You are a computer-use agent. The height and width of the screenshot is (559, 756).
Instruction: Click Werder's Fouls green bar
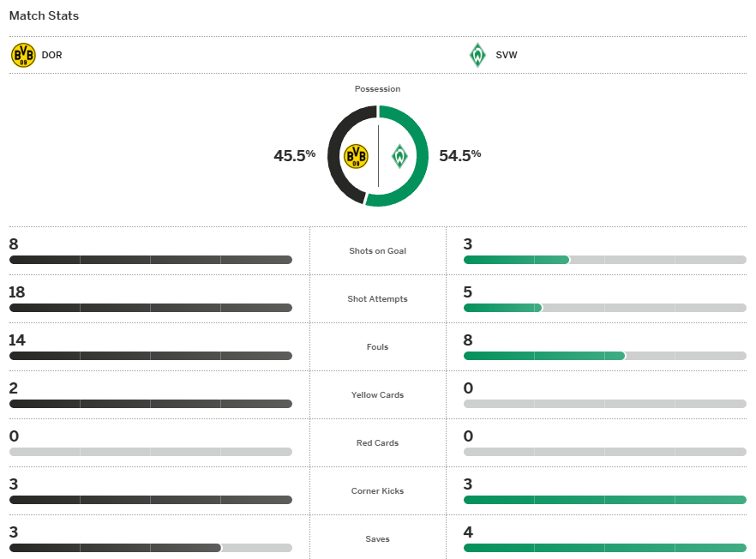[x=544, y=356]
